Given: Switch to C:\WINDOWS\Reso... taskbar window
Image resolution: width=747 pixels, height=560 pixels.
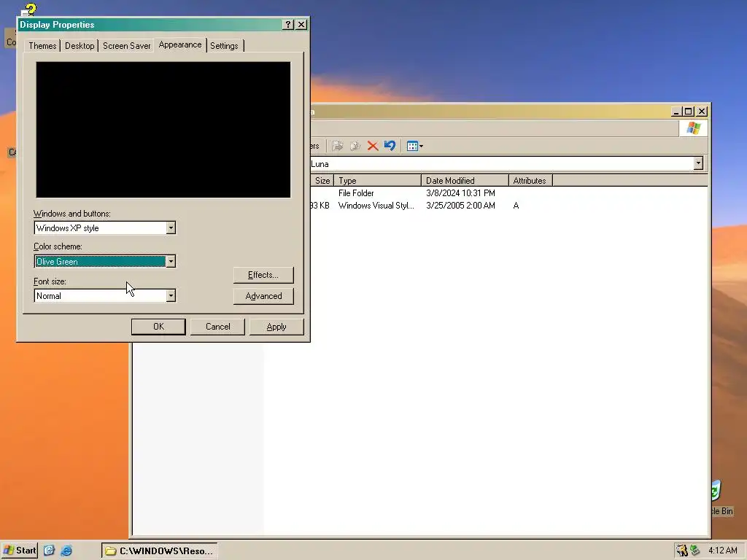Looking at the screenshot, I should (160, 551).
